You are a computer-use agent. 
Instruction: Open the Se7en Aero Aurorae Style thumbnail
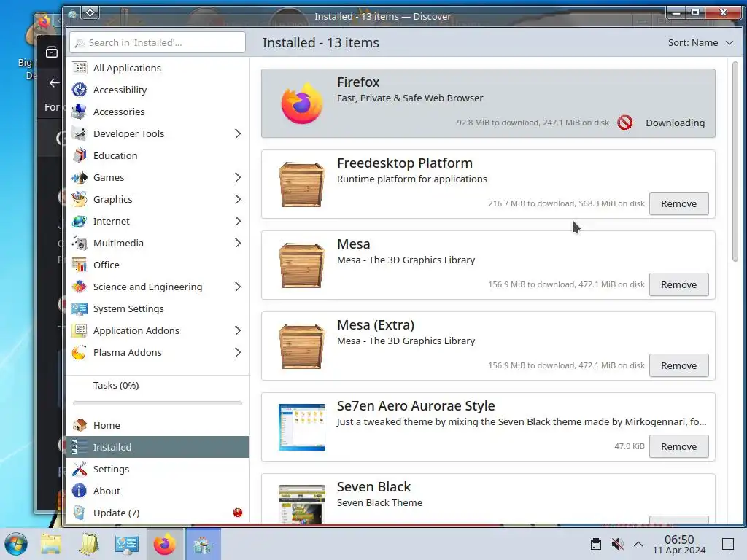point(301,427)
